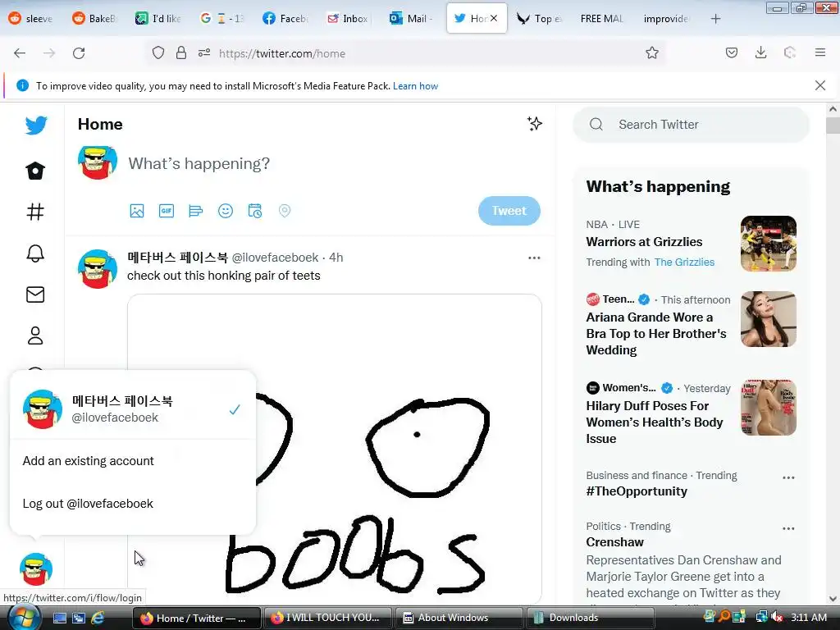Select the current @ilovefaceboek account entry
The height and width of the screenshot is (630, 840).
[132, 409]
